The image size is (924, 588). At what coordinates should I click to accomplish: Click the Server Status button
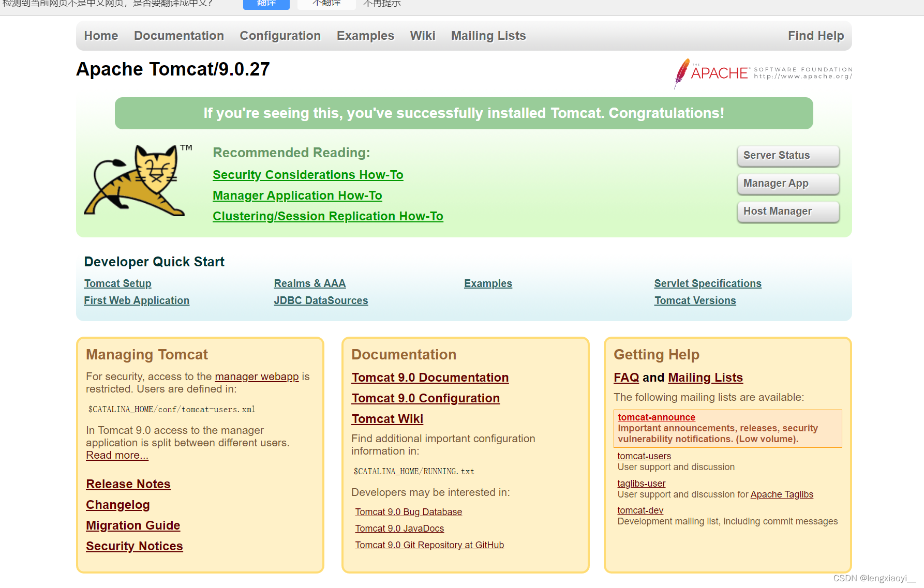tap(788, 156)
